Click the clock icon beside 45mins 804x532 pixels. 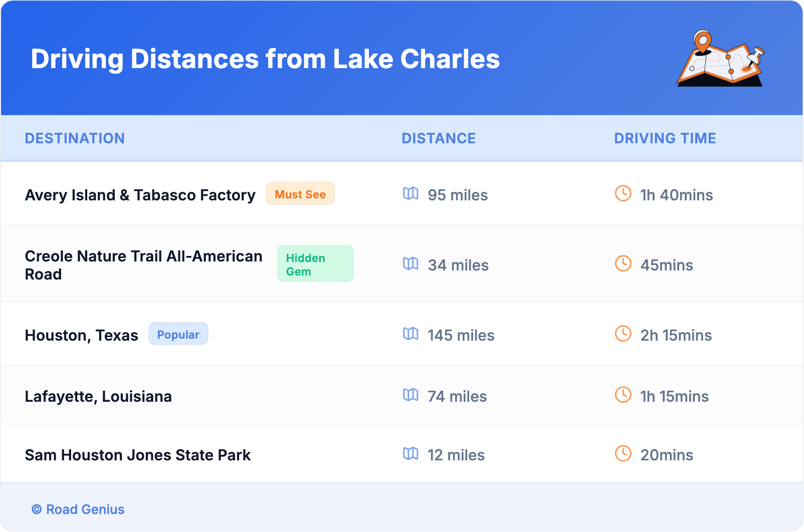623,263
